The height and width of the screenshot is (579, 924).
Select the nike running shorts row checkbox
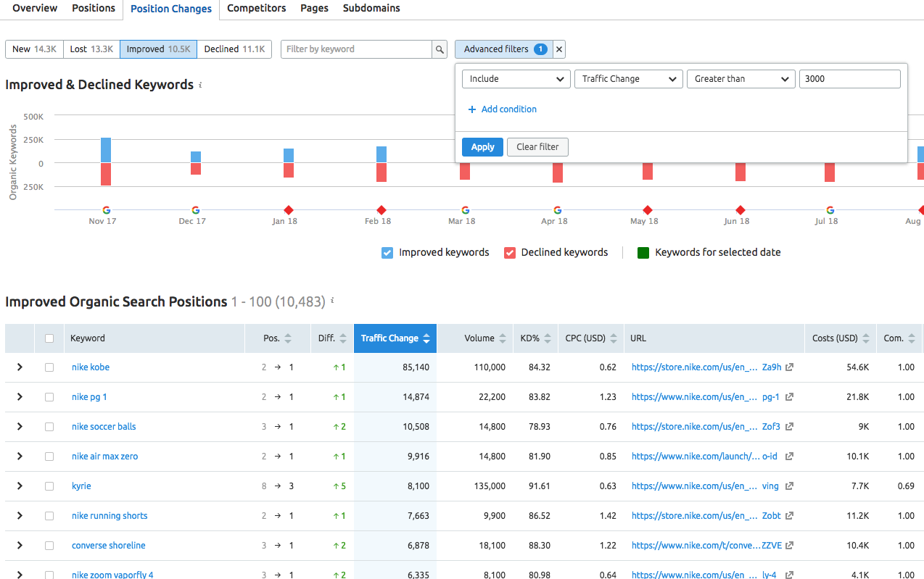coord(49,516)
